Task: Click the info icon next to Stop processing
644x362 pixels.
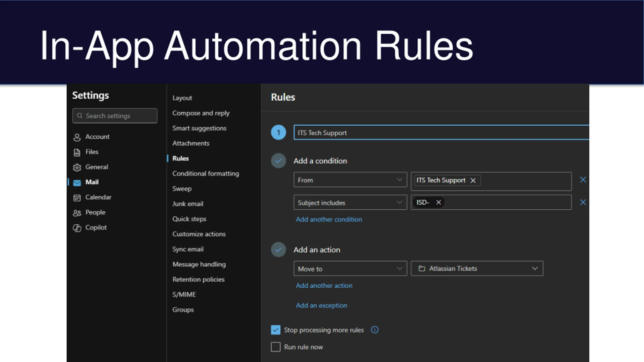Action: point(375,330)
